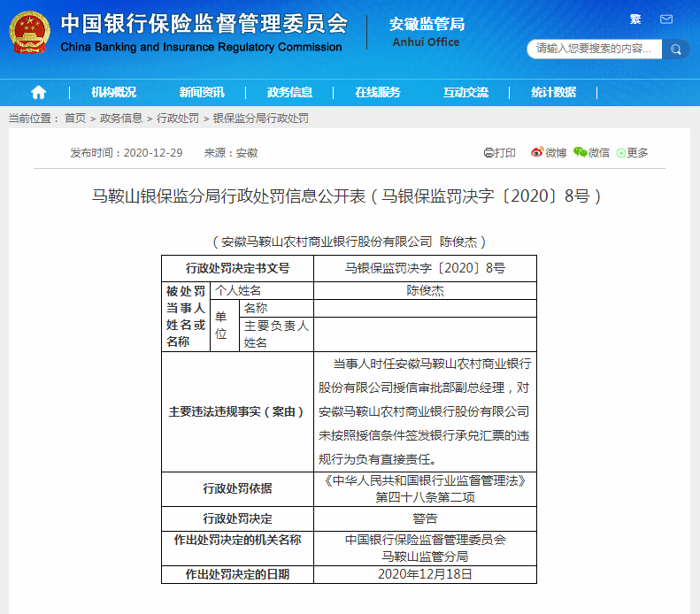Click the 中国银行保险监督管理委员会 site title

click(x=204, y=24)
